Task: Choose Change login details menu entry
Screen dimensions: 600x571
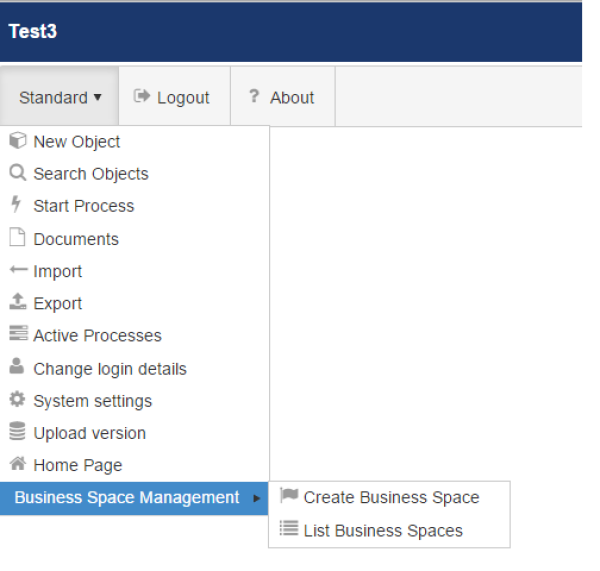Action: (x=110, y=368)
